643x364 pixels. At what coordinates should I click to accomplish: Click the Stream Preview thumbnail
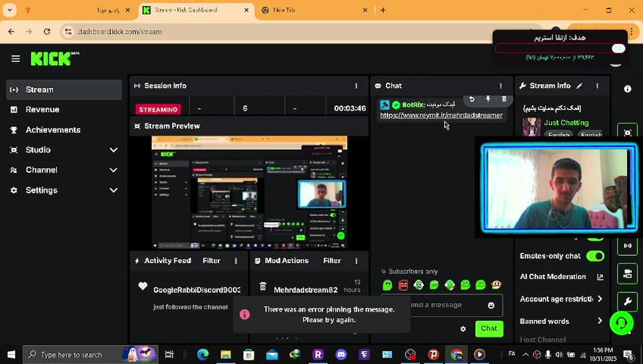(x=249, y=192)
